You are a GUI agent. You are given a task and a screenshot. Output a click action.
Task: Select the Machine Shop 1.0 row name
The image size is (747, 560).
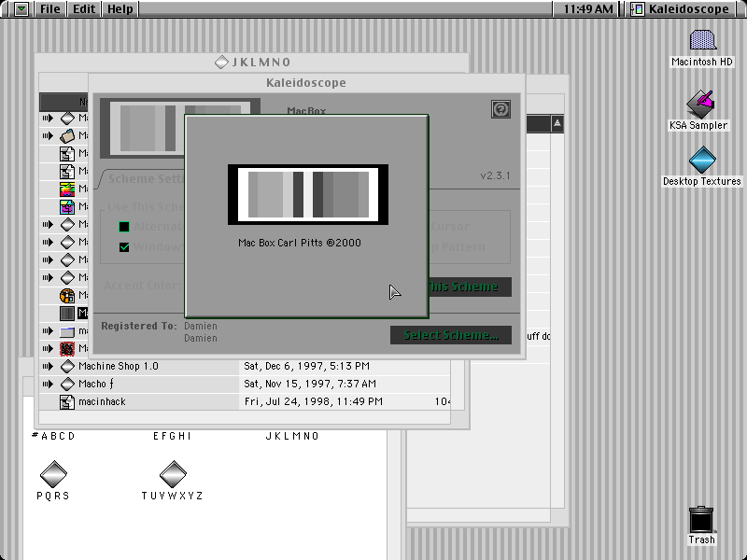(119, 366)
